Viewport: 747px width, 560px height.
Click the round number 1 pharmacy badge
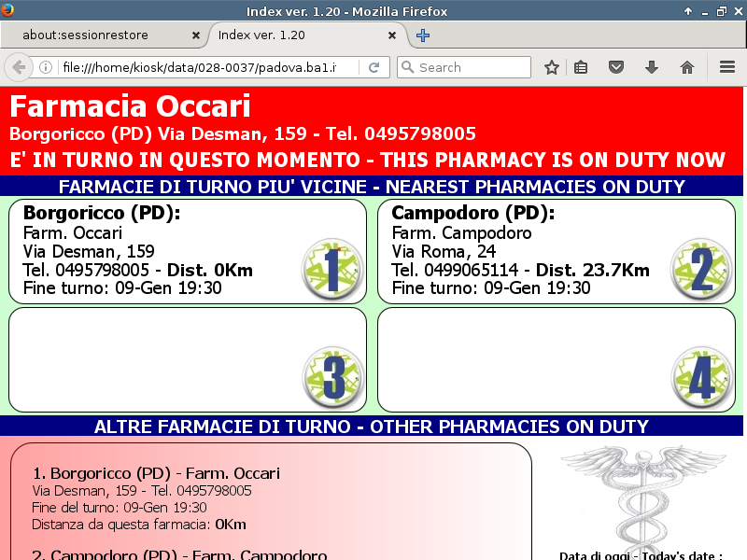click(x=332, y=269)
